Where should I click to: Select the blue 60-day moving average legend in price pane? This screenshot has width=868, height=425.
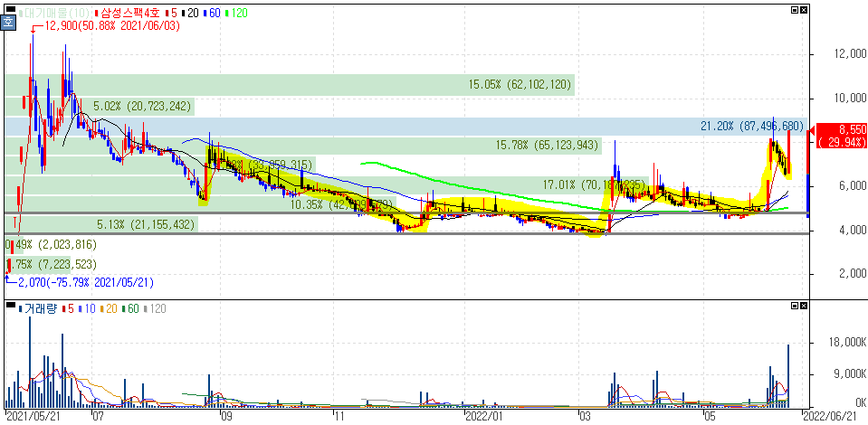click(x=213, y=12)
